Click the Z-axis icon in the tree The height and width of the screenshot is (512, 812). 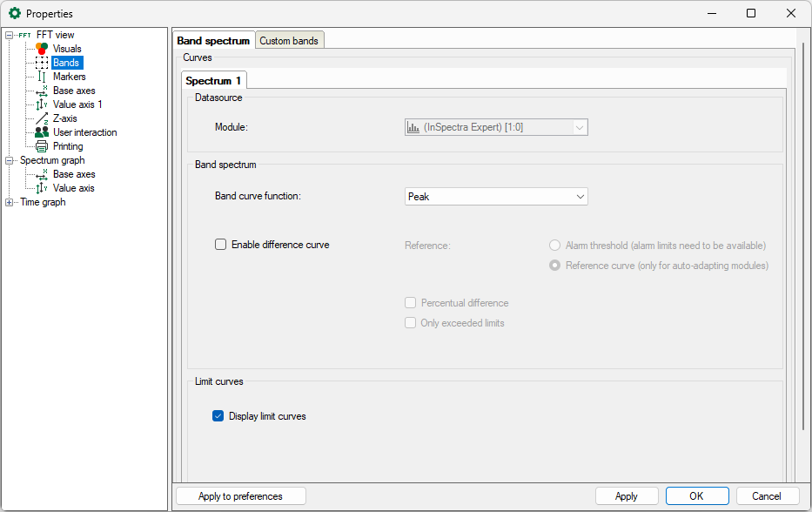tap(42, 118)
